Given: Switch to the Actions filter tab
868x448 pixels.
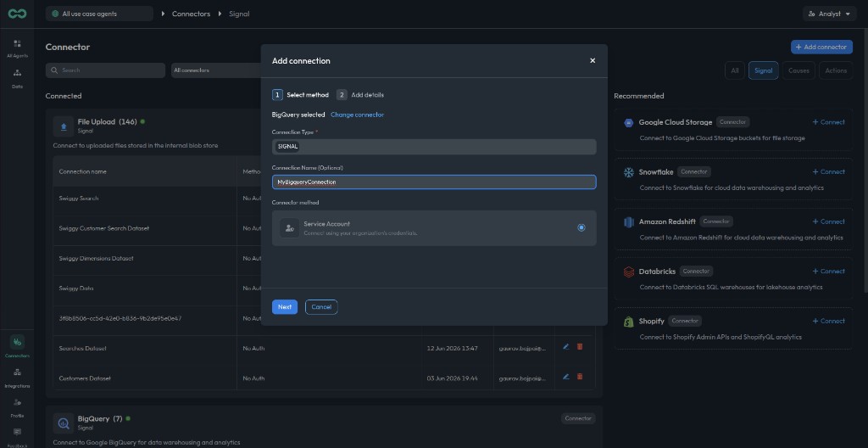Looking at the screenshot, I should coord(836,70).
